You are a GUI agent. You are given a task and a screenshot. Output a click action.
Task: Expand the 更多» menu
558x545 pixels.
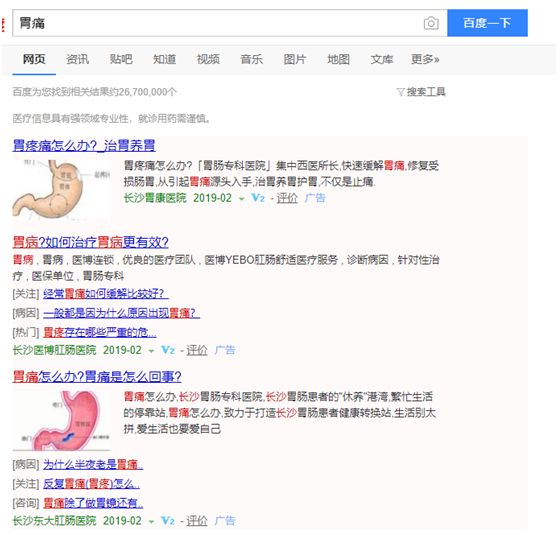pyautogui.click(x=425, y=59)
